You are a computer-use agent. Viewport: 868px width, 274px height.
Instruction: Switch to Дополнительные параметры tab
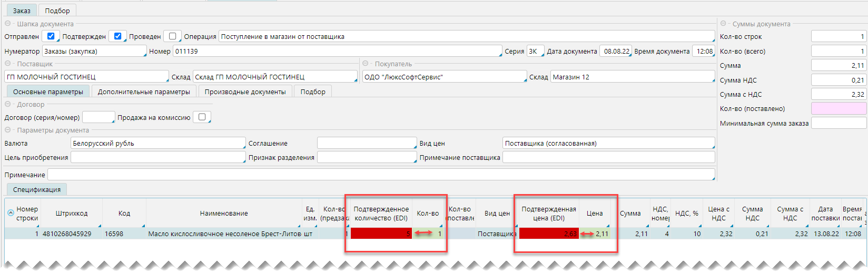144,92
